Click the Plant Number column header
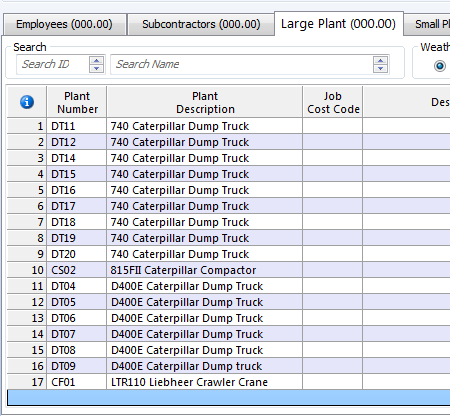Image resolution: width=450 pixels, height=416 pixels. click(x=77, y=102)
